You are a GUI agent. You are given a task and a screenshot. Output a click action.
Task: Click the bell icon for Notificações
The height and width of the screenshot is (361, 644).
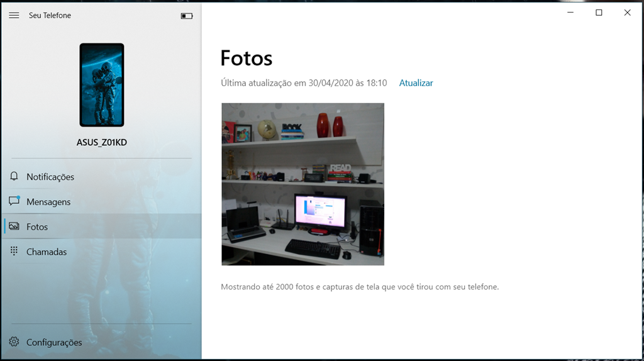pos(14,177)
